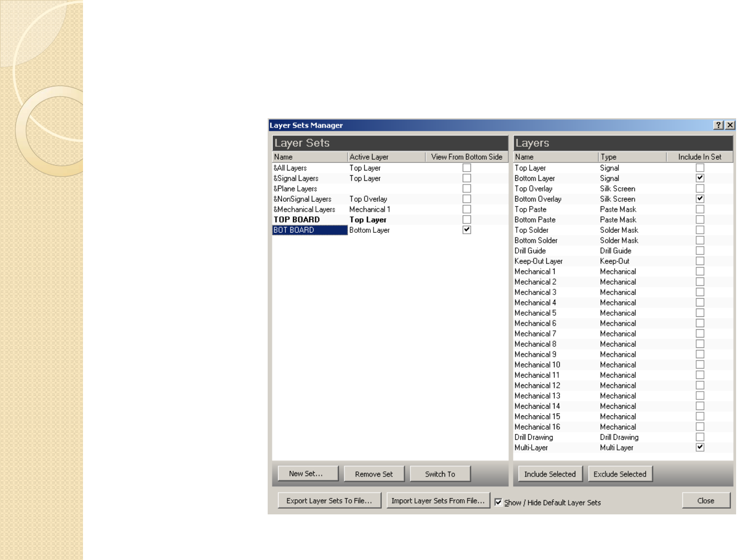Click the 'Keep-Out' type cell
747x560 pixels.
click(x=615, y=261)
